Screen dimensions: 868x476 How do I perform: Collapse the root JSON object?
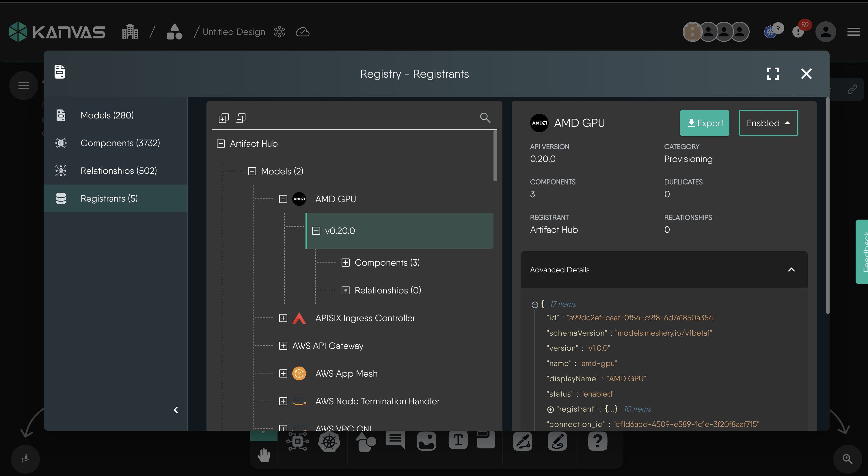535,304
